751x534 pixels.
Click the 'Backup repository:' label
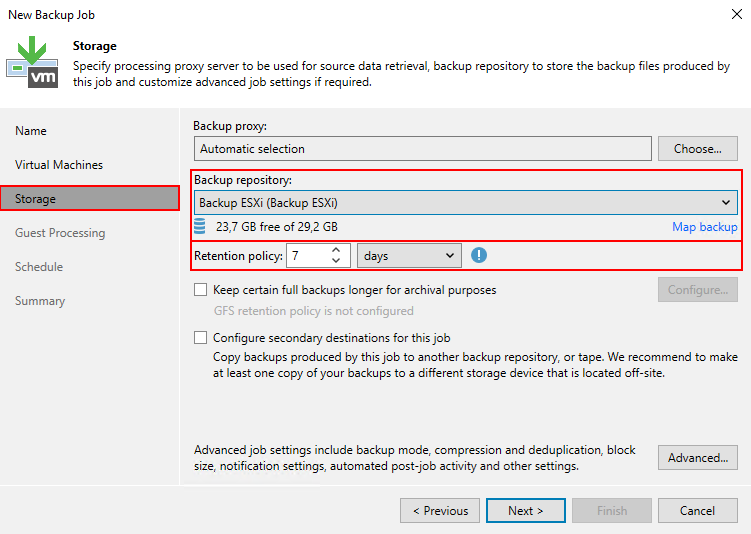243,180
